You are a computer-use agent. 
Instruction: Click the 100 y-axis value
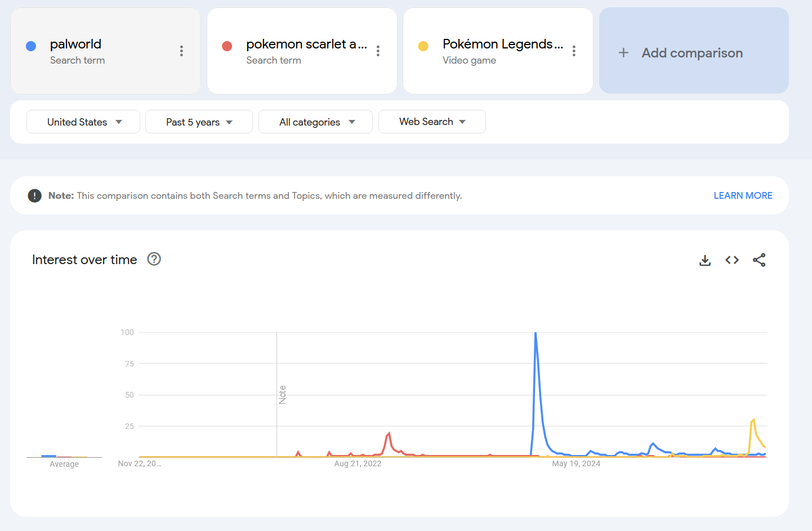[x=127, y=332]
